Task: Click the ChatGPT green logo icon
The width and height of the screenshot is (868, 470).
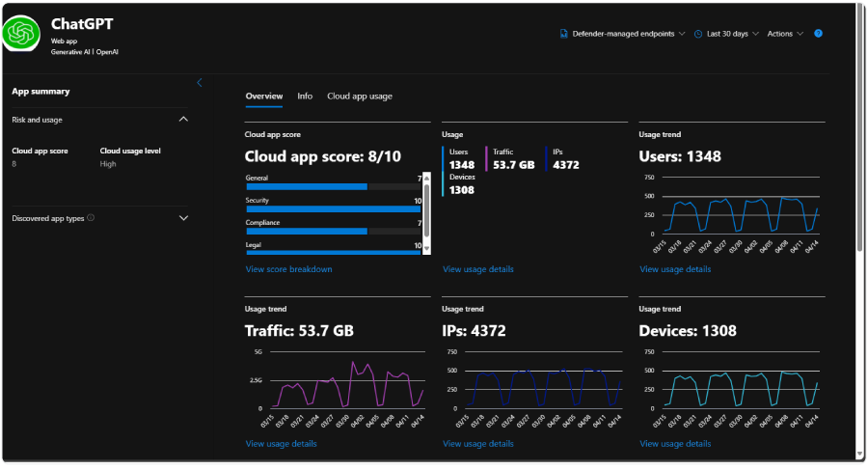Action: (21, 33)
